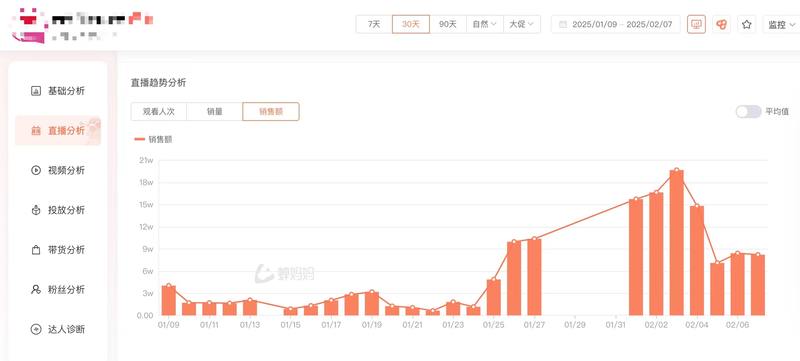This screenshot has width=800, height=361.
Task: Click the 01/31 x-axis date label
Action: pyautogui.click(x=615, y=325)
